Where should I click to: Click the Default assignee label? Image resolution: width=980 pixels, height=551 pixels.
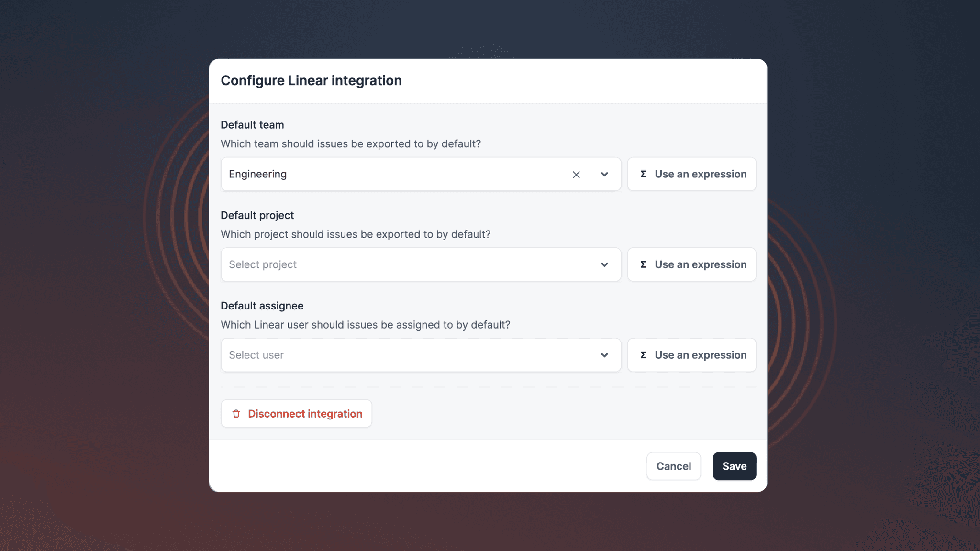pyautogui.click(x=262, y=306)
